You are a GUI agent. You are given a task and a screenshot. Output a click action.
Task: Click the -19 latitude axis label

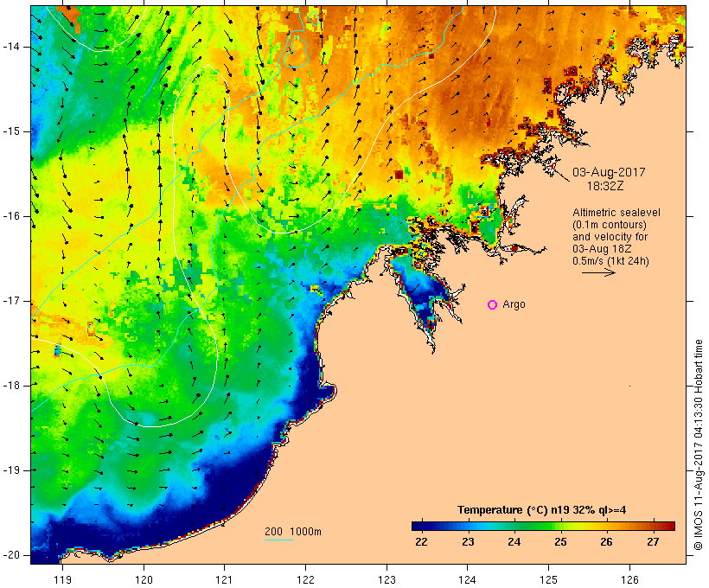coord(10,470)
